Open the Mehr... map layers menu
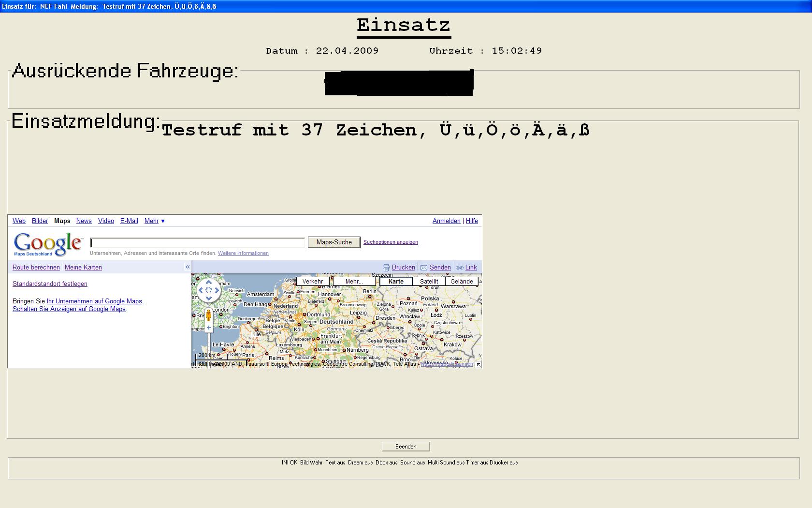Image resolution: width=812 pixels, height=508 pixels. [354, 282]
